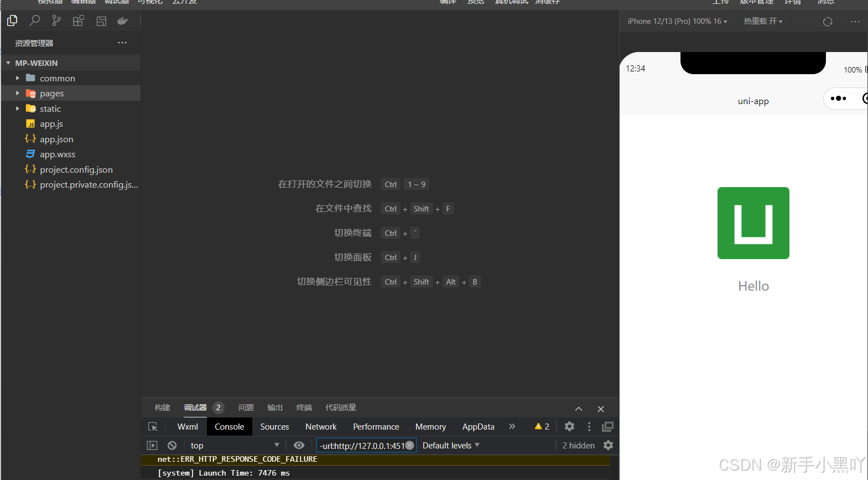Click the mini program capsule menu dots

(x=838, y=99)
